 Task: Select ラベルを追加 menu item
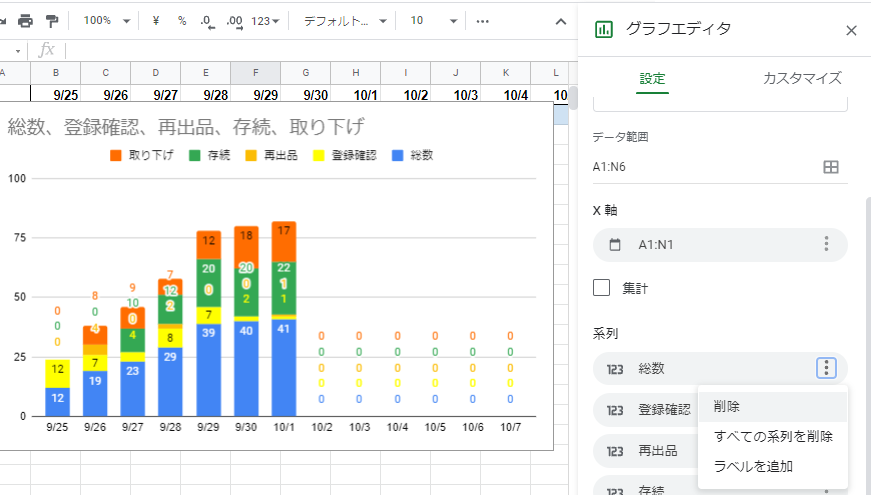point(772,467)
